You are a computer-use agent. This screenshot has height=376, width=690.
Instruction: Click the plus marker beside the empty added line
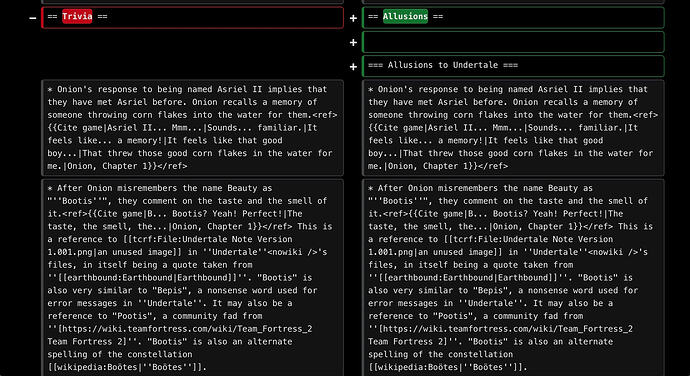(x=353, y=43)
